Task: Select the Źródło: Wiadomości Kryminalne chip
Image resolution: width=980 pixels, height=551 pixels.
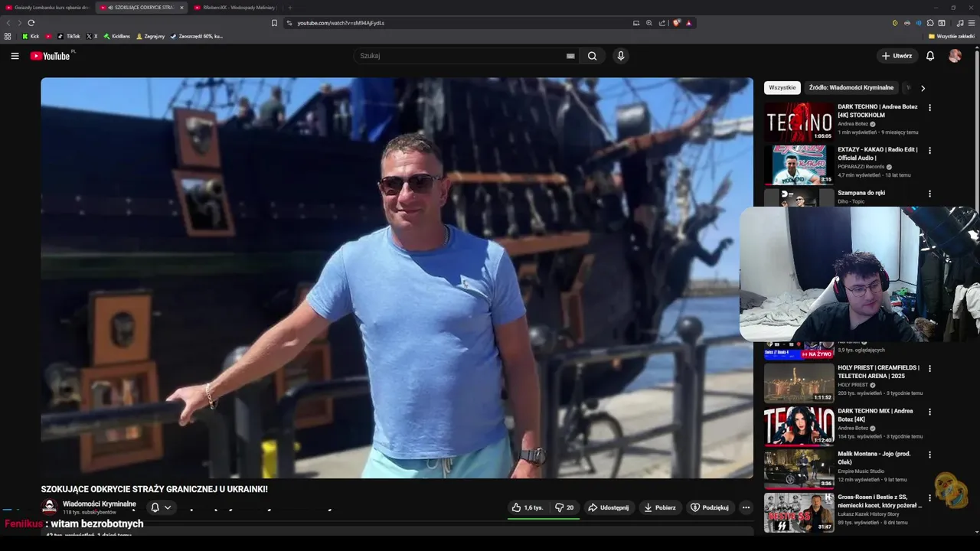Action: pyautogui.click(x=851, y=88)
